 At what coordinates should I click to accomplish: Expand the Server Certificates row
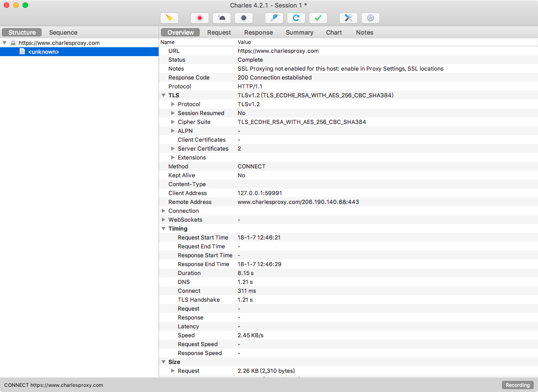coord(173,149)
